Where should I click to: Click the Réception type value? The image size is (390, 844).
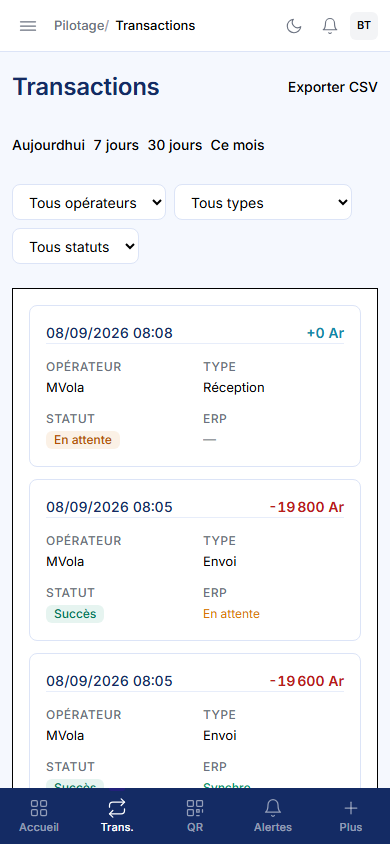(x=234, y=388)
